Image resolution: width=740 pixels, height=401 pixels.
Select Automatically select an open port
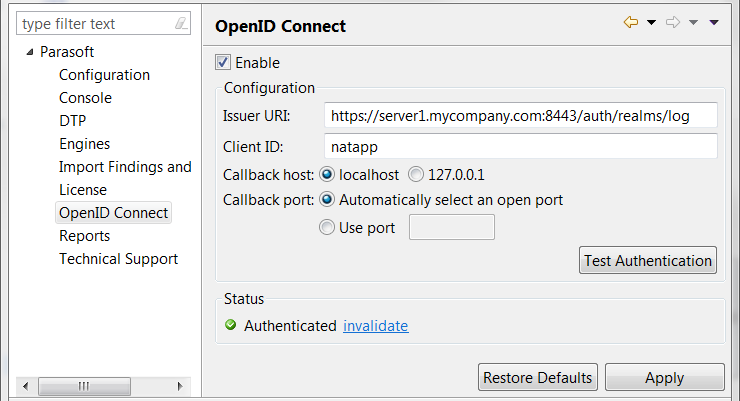pyautogui.click(x=327, y=200)
